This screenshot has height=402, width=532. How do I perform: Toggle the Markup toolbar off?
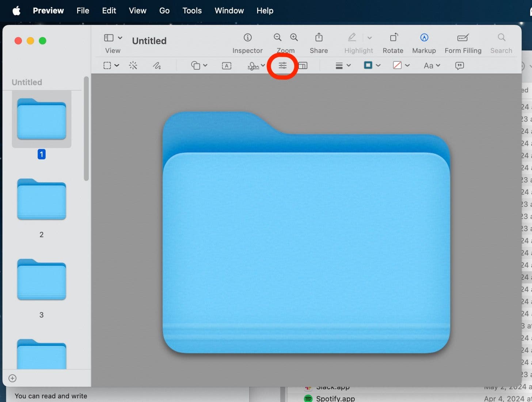pyautogui.click(x=424, y=38)
